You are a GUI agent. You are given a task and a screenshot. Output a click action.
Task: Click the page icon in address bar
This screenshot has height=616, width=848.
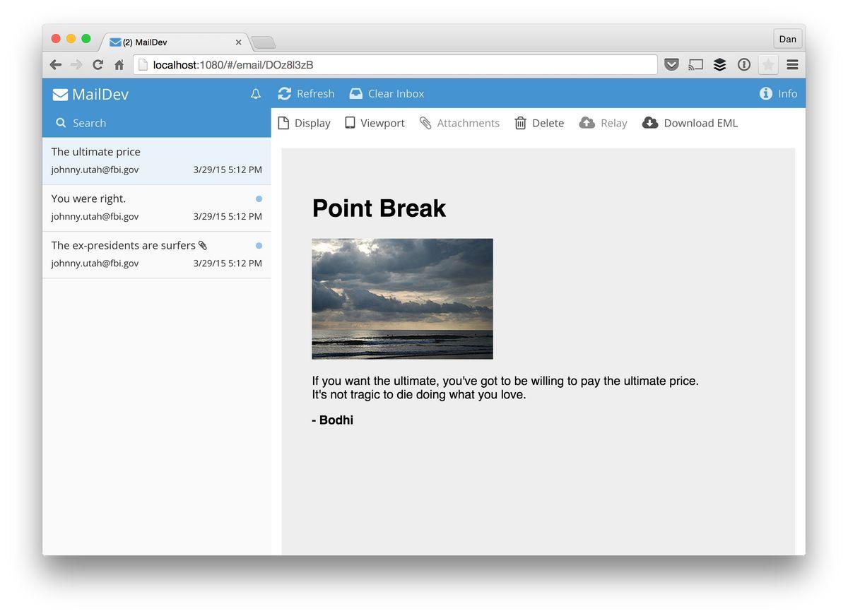click(x=143, y=65)
